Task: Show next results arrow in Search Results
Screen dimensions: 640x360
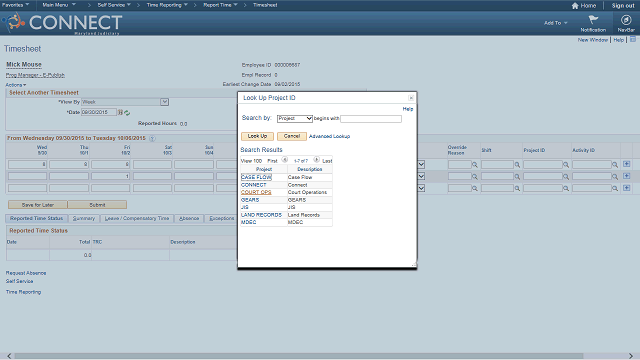Action: [316, 160]
